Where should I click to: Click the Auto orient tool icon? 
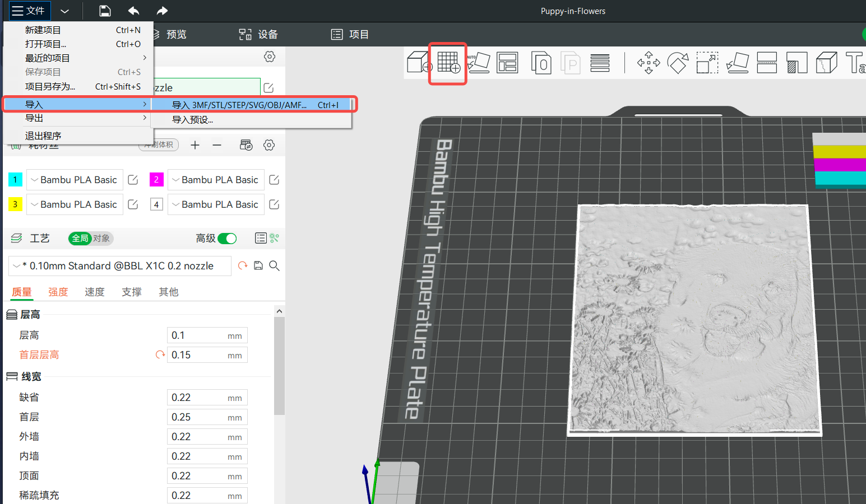click(479, 62)
